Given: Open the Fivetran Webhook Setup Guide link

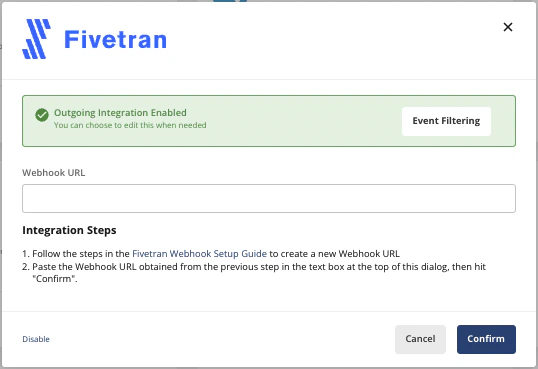Looking at the screenshot, I should [x=199, y=254].
